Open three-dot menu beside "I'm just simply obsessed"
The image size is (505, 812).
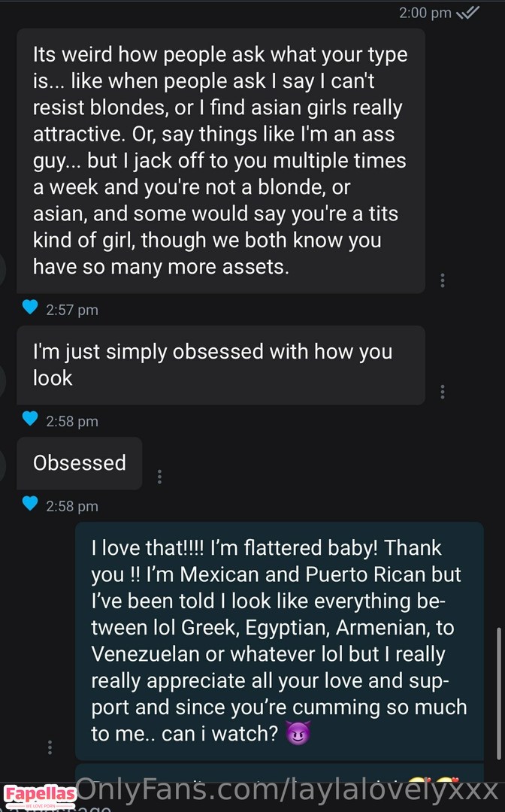pyautogui.click(x=443, y=392)
